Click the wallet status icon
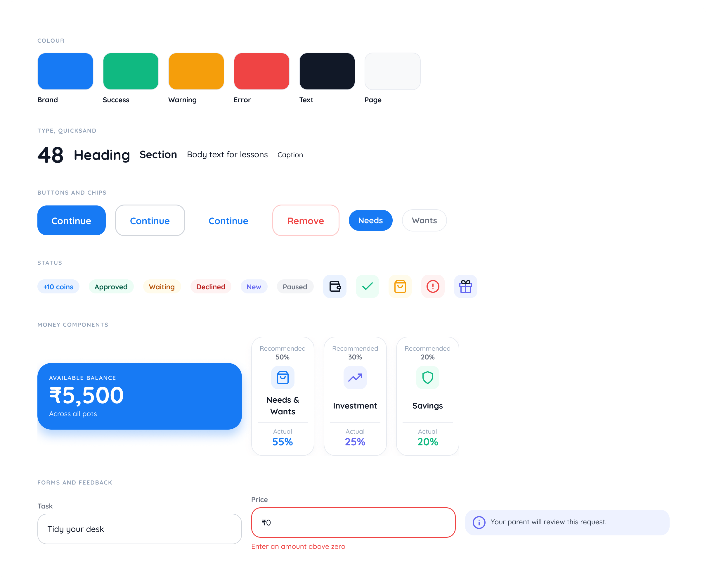707x588 pixels. point(335,287)
